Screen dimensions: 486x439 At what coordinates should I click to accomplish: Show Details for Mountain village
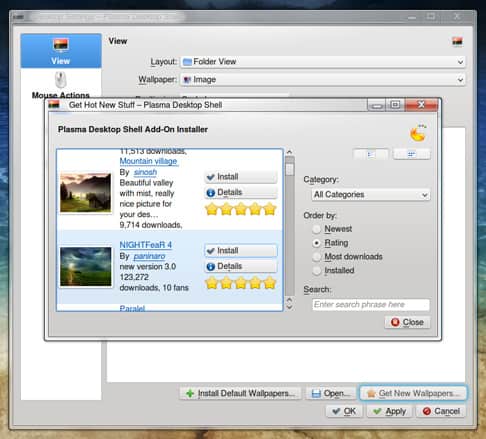click(241, 192)
